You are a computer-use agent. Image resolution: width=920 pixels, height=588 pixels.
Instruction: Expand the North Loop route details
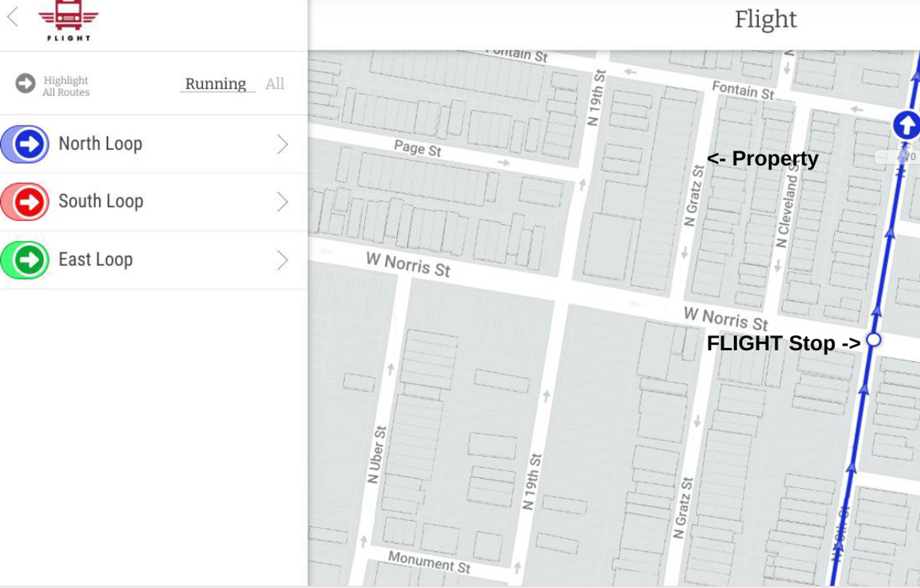pyautogui.click(x=282, y=144)
